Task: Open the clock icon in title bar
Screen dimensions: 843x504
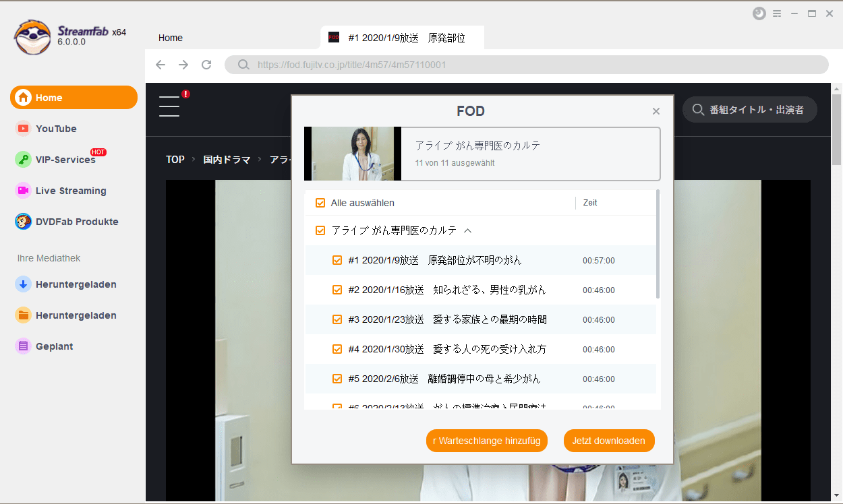Action: (759, 13)
